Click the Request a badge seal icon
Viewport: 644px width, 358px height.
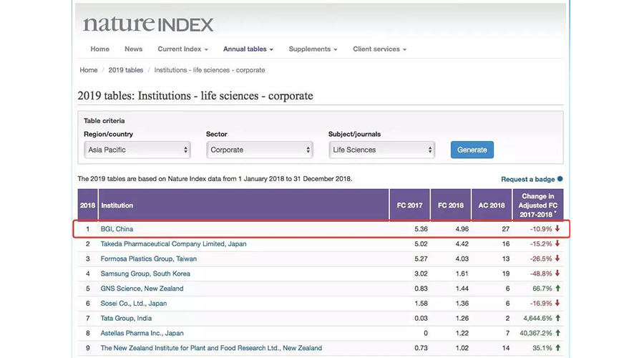(x=560, y=179)
